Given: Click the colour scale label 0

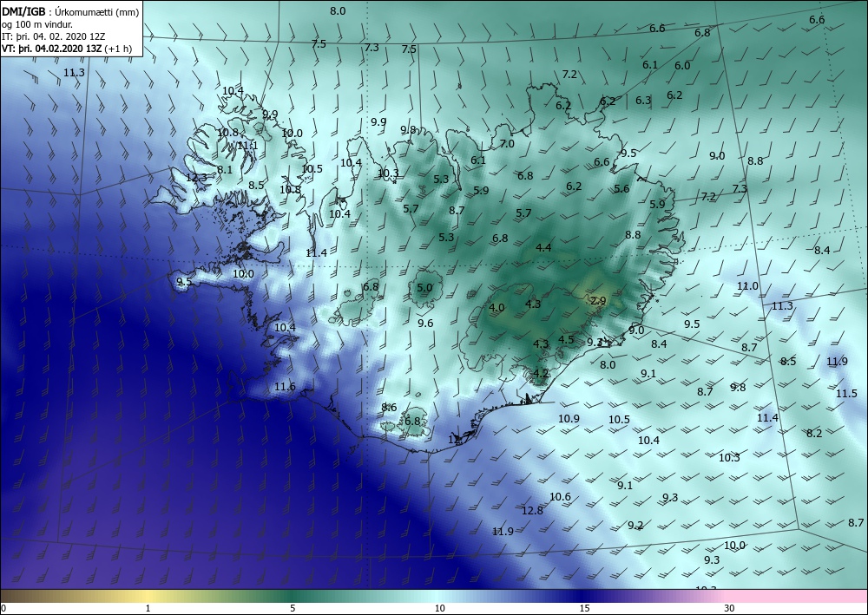Looking at the screenshot, I should click(x=3, y=608).
